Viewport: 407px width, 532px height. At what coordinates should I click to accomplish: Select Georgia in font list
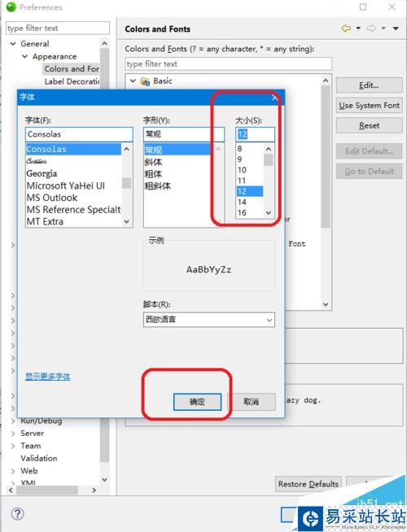click(42, 174)
